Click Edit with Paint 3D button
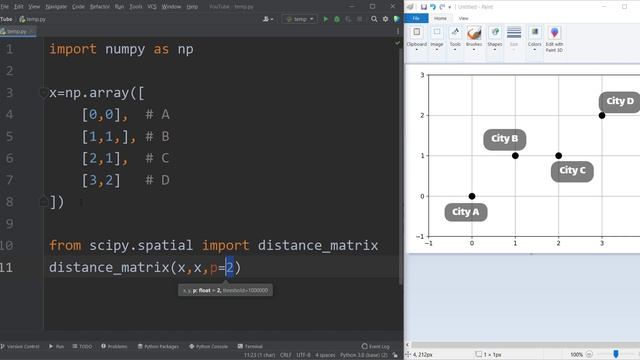 click(x=554, y=40)
